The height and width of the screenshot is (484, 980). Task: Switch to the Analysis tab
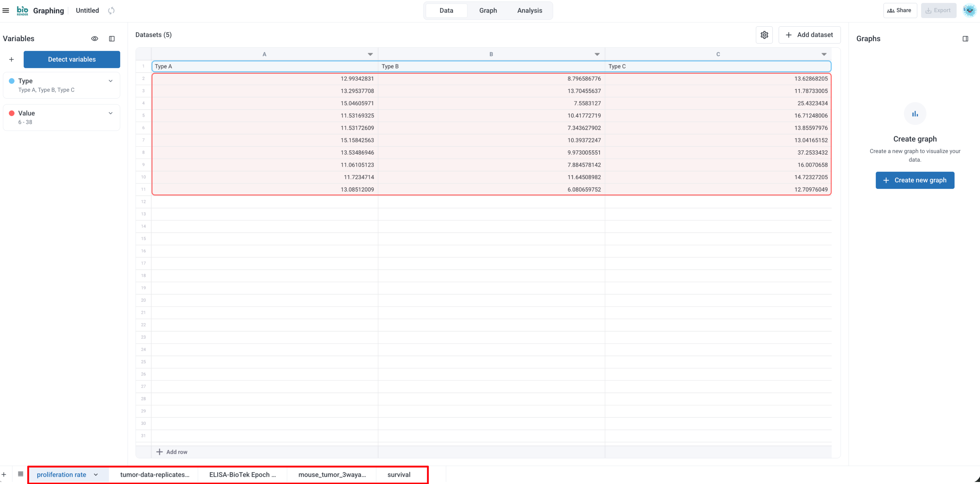tap(530, 11)
